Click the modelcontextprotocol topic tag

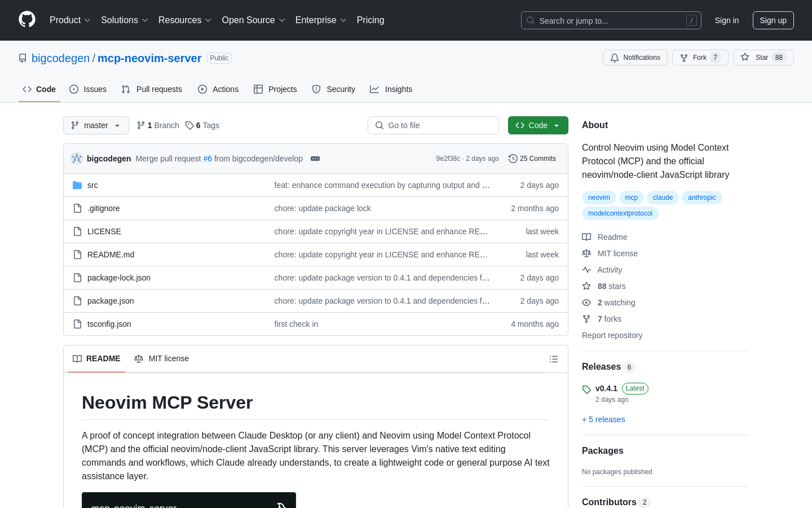tap(620, 213)
